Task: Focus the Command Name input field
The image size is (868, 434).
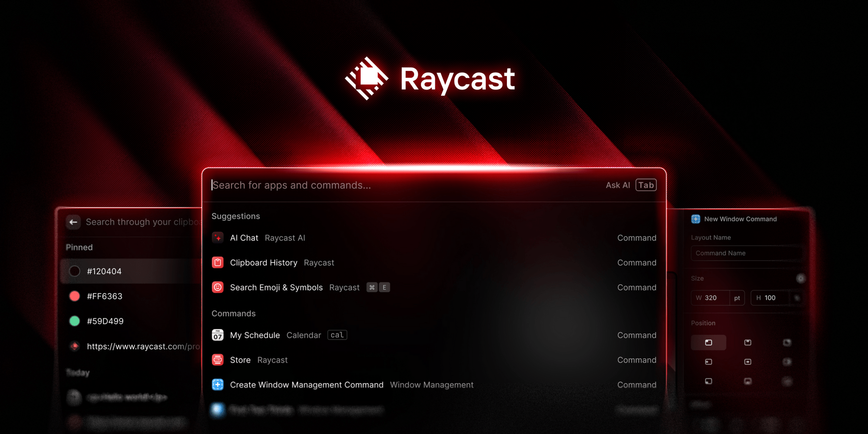Action: 746,253
